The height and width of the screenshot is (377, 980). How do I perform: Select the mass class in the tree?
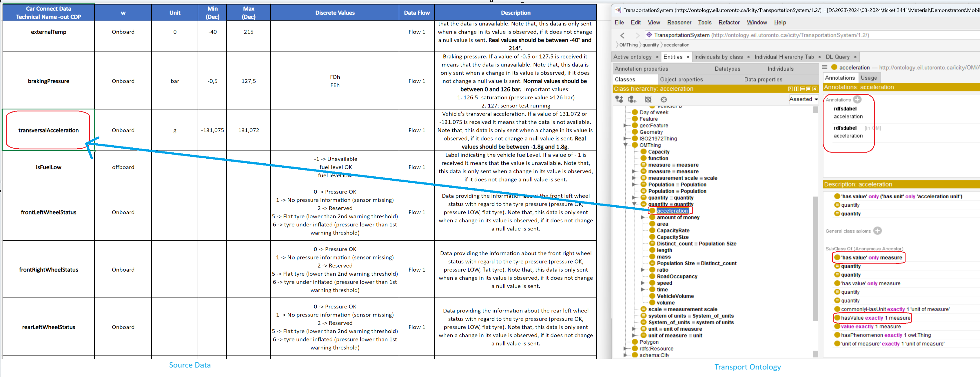coord(664,257)
